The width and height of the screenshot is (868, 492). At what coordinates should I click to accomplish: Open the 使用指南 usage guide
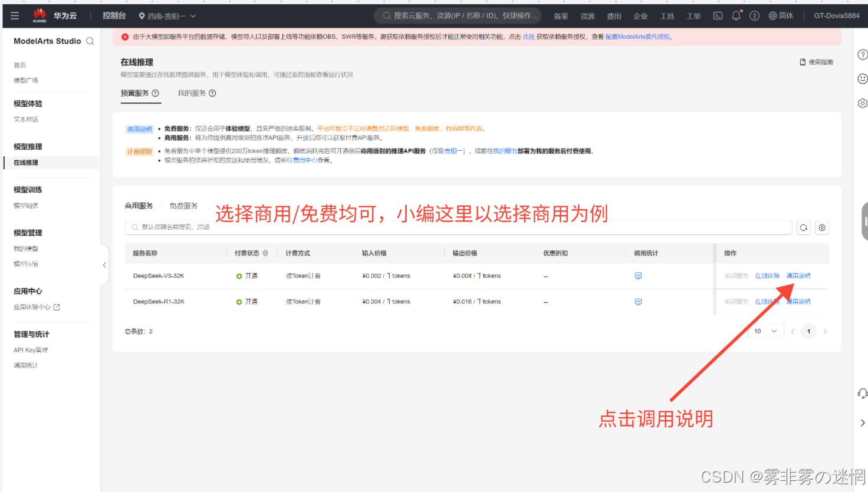816,62
